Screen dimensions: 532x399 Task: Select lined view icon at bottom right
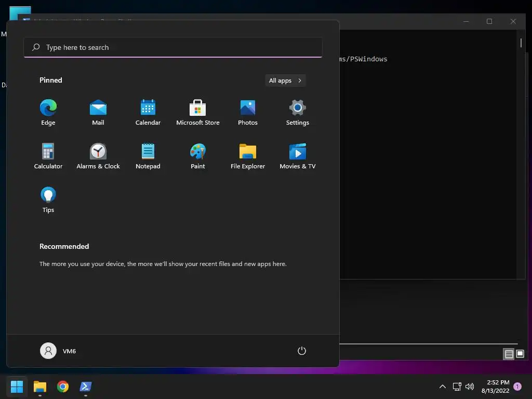[509, 354]
